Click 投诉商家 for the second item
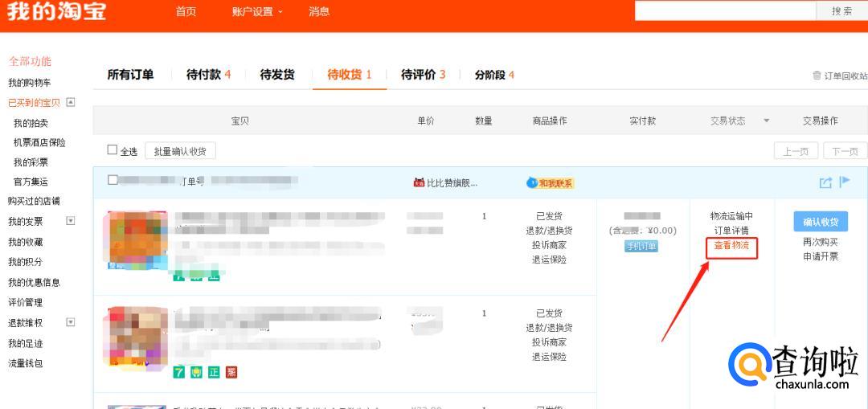Screen dimensions: 868x409 [549, 342]
